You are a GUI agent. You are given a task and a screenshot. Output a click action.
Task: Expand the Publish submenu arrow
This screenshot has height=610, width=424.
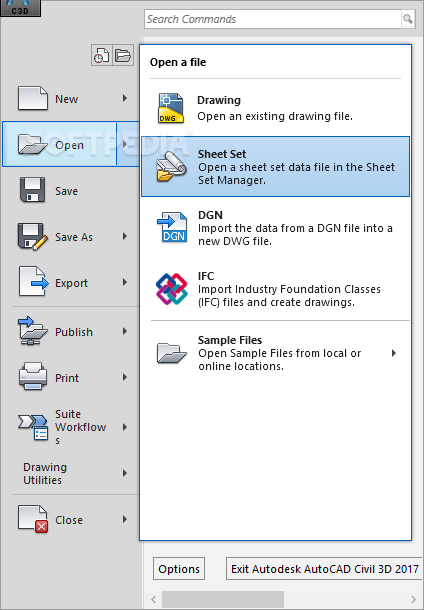coord(125,331)
